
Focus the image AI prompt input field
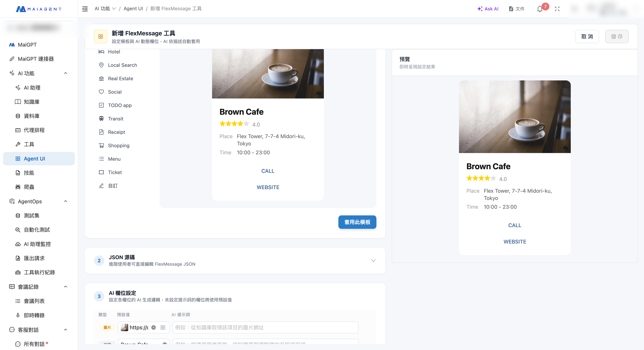265,327
